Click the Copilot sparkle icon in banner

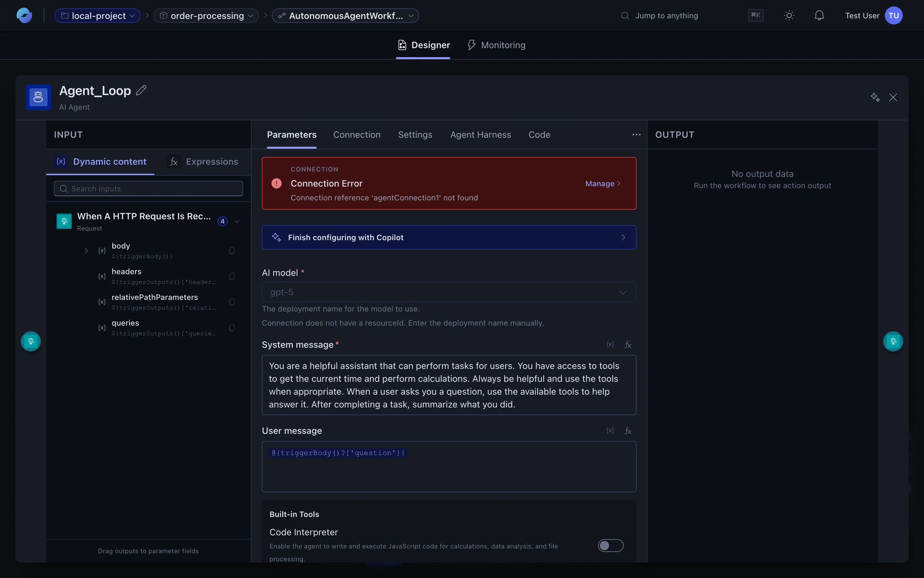(x=277, y=237)
